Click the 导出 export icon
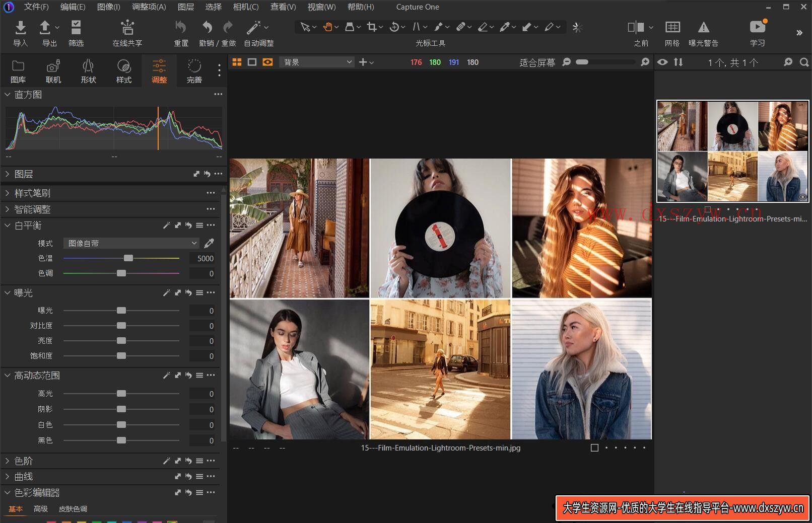Image resolution: width=812 pixels, height=523 pixels. (45, 27)
